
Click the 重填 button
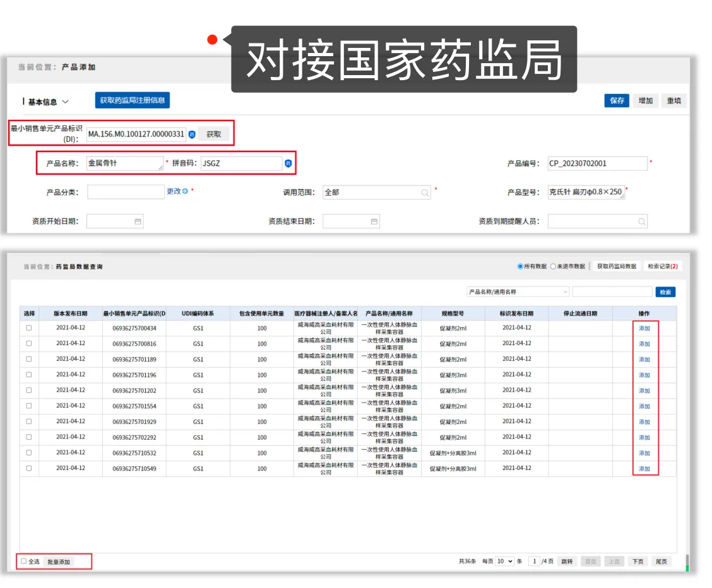pos(674,101)
